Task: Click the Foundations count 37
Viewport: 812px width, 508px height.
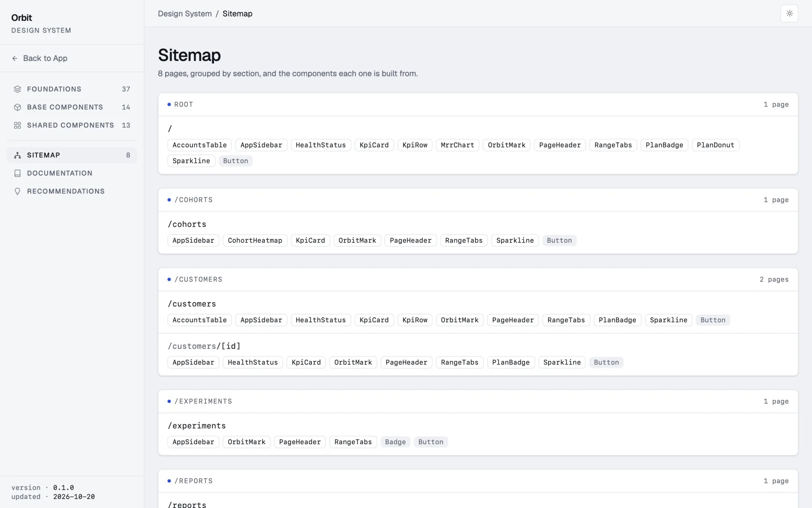Action: pyautogui.click(x=126, y=89)
